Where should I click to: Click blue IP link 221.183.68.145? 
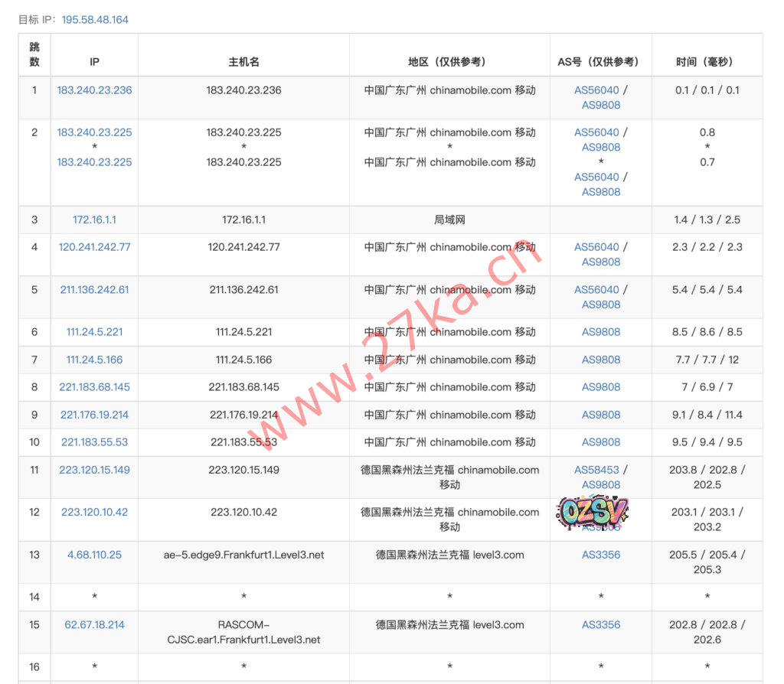coord(94,387)
